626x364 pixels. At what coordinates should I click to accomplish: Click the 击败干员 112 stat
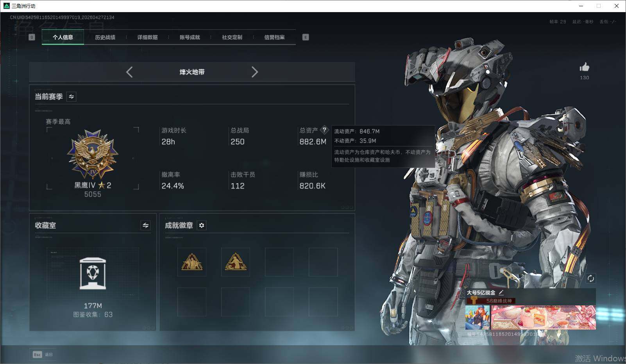pyautogui.click(x=243, y=180)
